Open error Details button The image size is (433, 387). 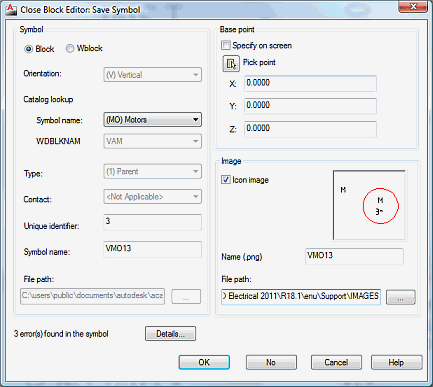[170, 334]
